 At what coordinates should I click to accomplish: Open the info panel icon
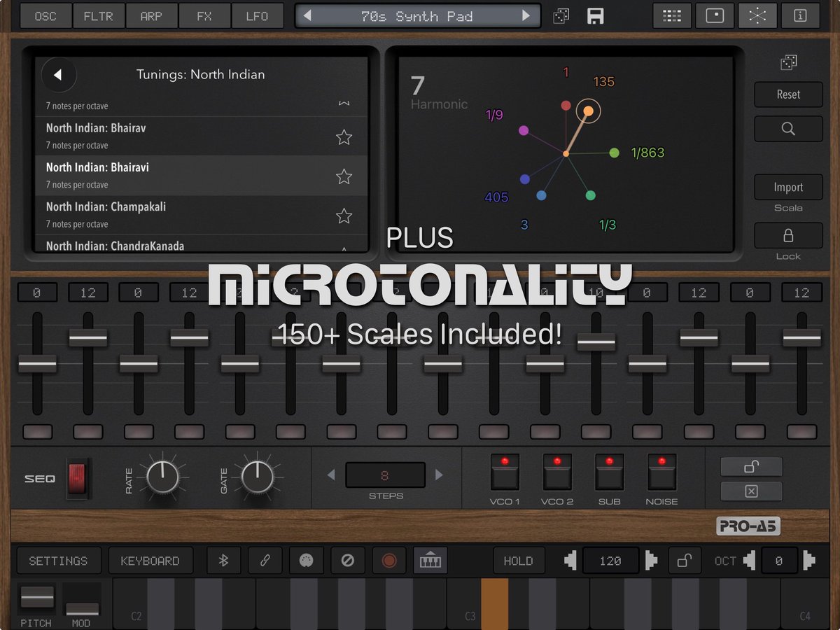pyautogui.click(x=801, y=16)
